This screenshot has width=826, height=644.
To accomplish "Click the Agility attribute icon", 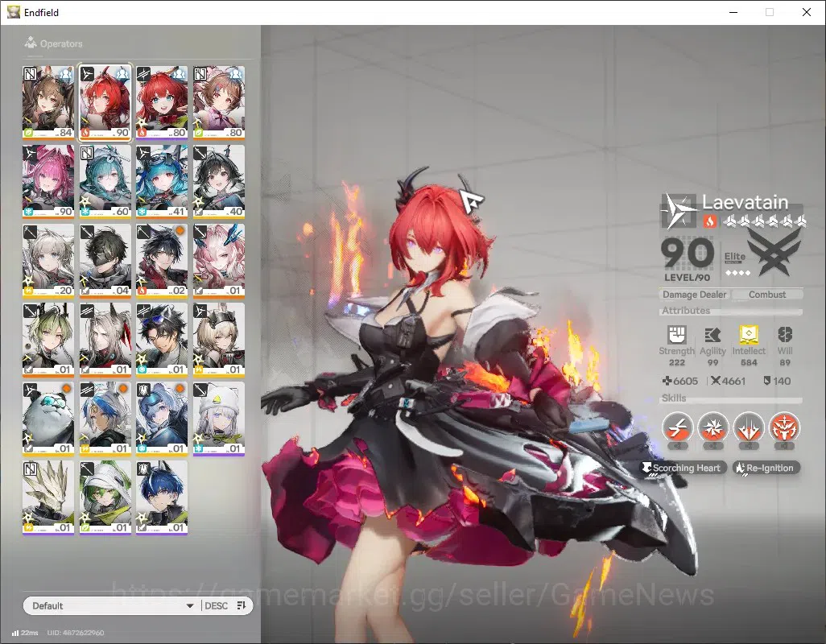I will click(712, 334).
